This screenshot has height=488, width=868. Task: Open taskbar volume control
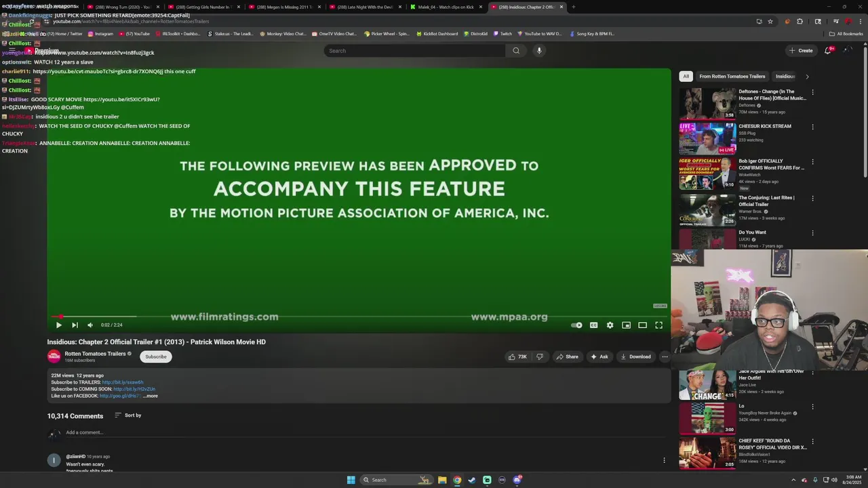[x=834, y=480]
